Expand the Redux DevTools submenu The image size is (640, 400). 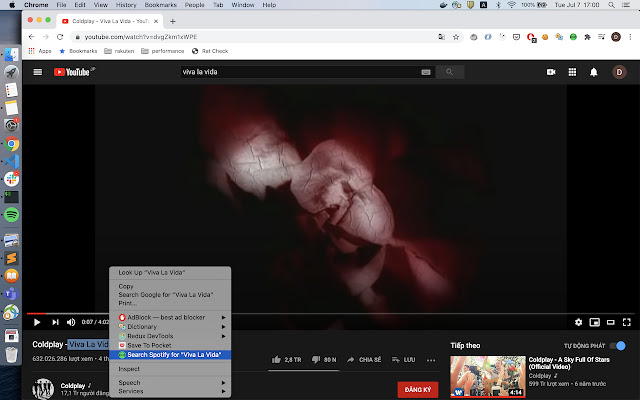click(x=170, y=336)
